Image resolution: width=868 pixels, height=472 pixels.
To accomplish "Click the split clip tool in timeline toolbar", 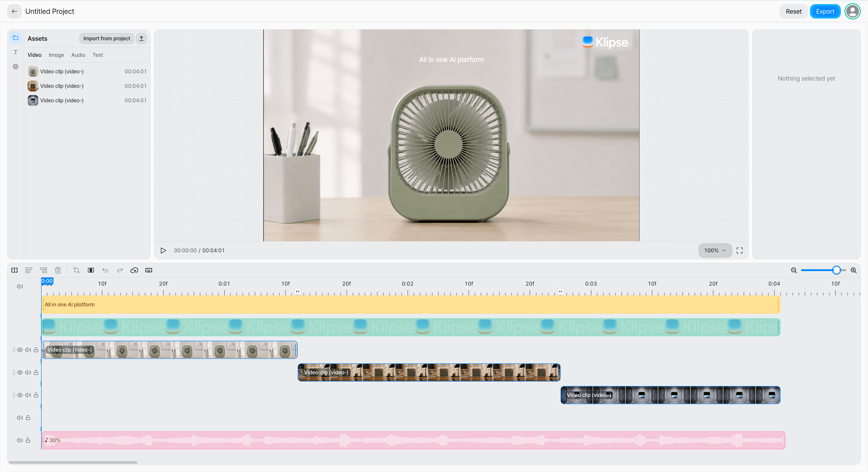I will click(14, 270).
